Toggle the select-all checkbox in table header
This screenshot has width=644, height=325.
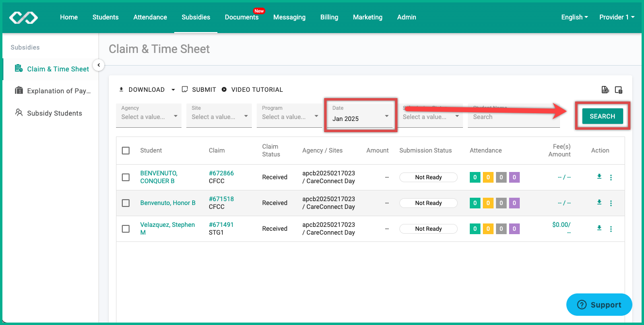(126, 151)
